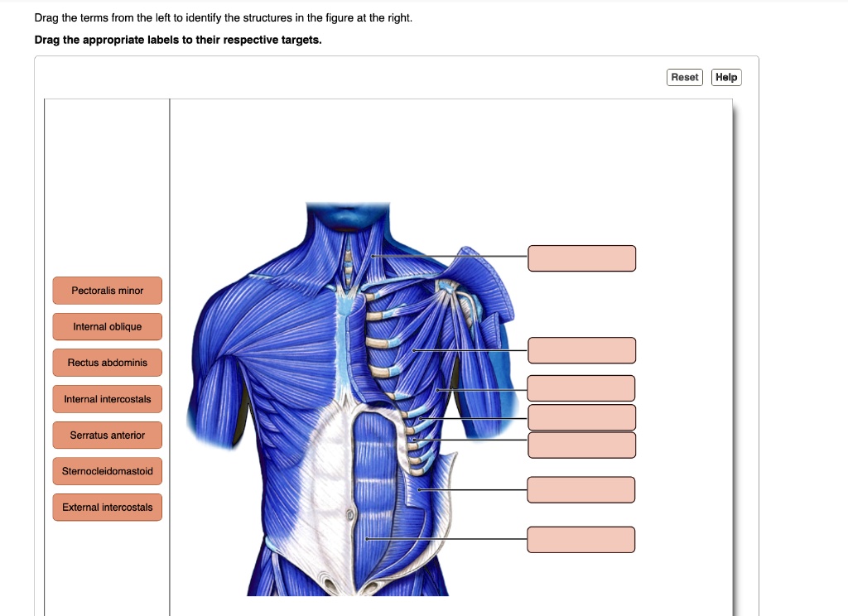The image size is (848, 616).
Task: Click the instruction text about dragging labels
Action: point(178,39)
